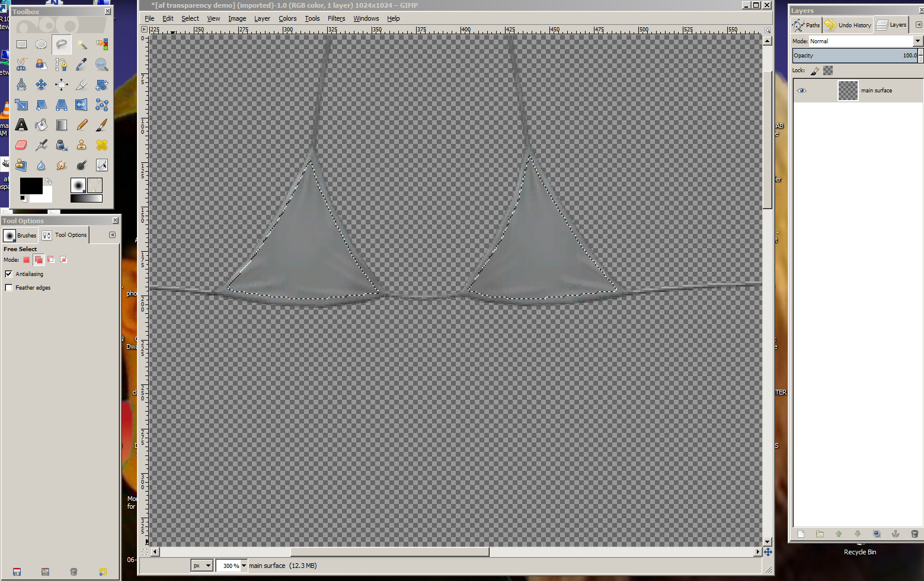Select the Rectangle Select tool

[21, 44]
